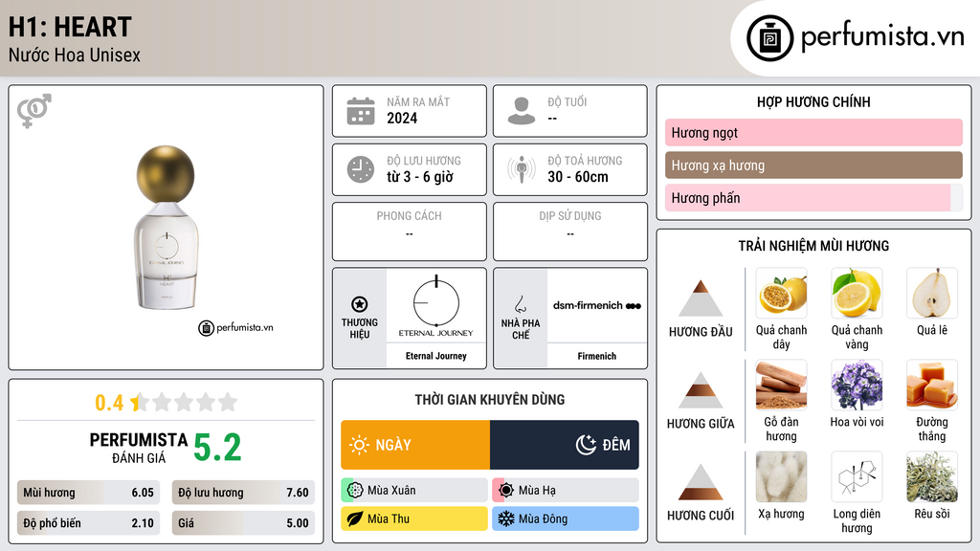Image resolution: width=980 pixels, height=551 pixels.
Task: Click the Mùi hương 6.05 score bar
Action: (89, 493)
